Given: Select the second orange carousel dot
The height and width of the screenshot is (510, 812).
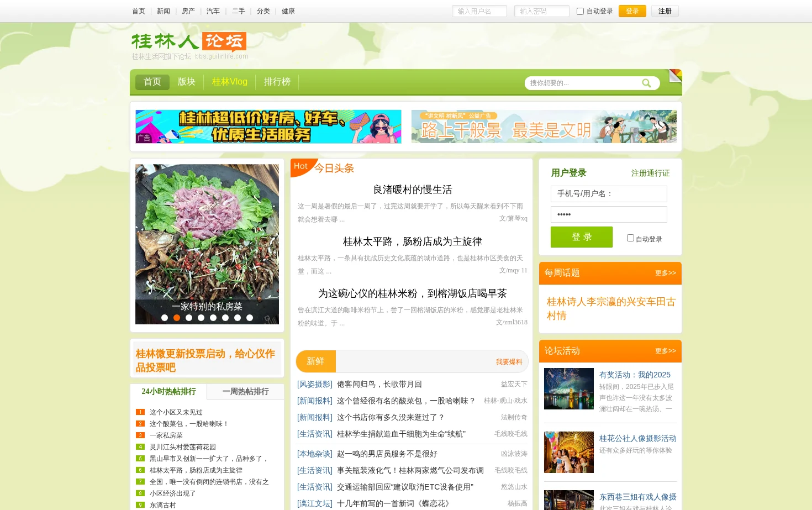Looking at the screenshot, I should point(177,318).
